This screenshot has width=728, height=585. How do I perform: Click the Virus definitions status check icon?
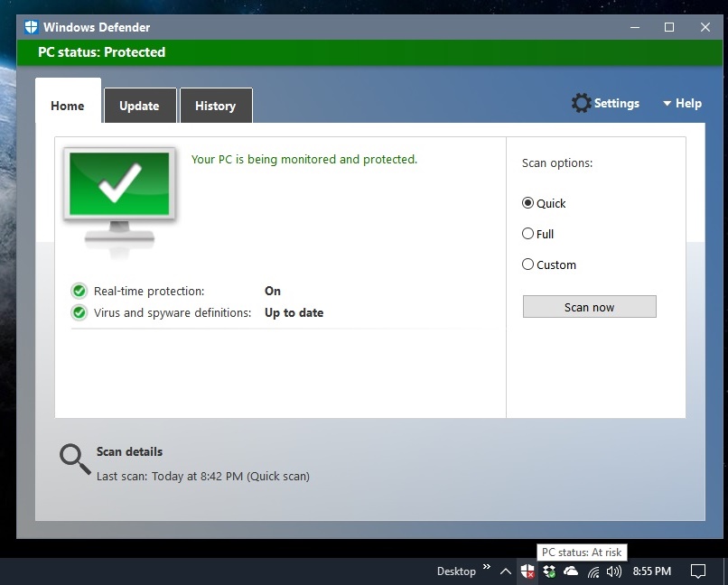[x=78, y=312]
